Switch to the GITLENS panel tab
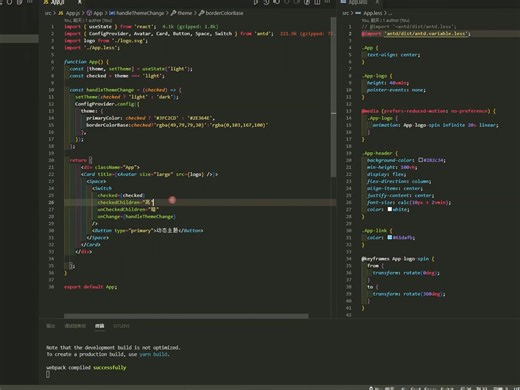 (x=121, y=326)
